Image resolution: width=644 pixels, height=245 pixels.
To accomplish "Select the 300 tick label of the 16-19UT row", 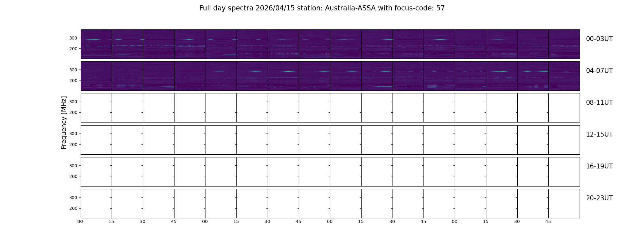I will [73, 166].
